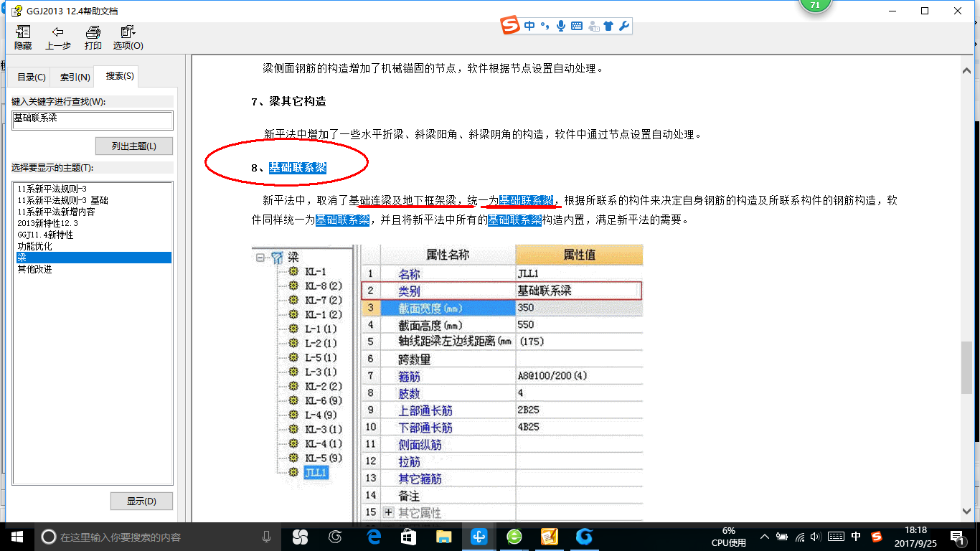
Task: Select topic 功能优化
Action: tap(34, 246)
